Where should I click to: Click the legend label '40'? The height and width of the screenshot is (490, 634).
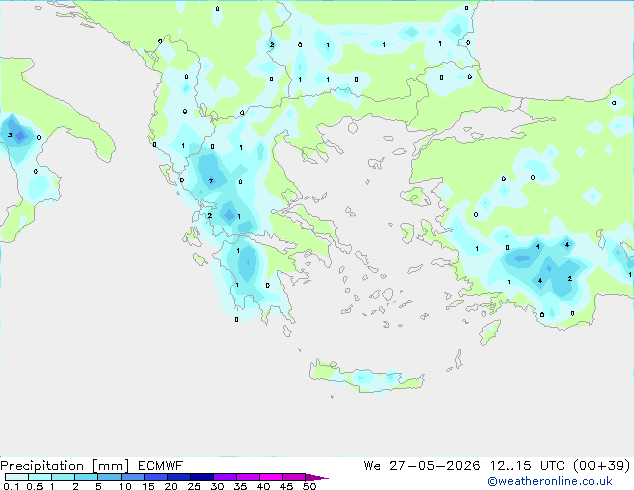(263, 486)
